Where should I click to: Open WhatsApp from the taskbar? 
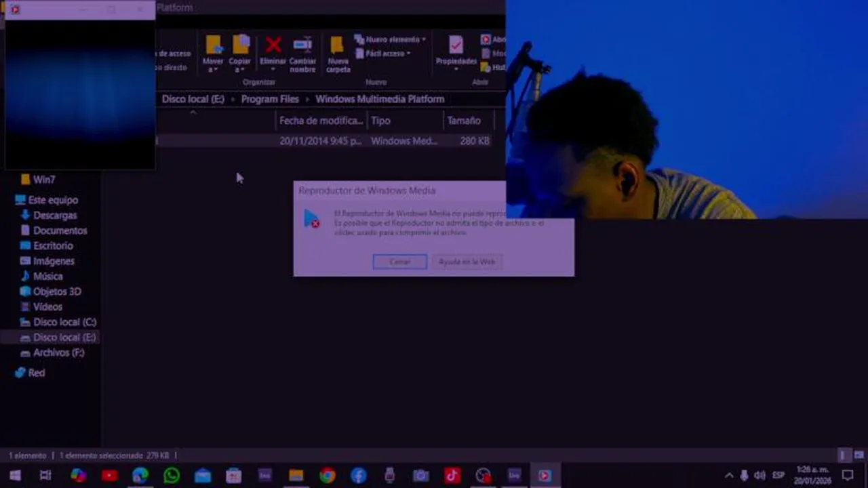pyautogui.click(x=172, y=475)
